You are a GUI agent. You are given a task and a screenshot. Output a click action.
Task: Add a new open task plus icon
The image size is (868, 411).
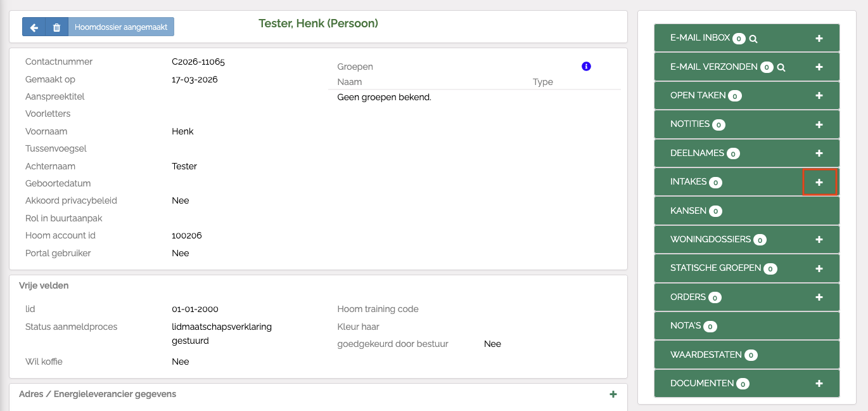point(819,96)
